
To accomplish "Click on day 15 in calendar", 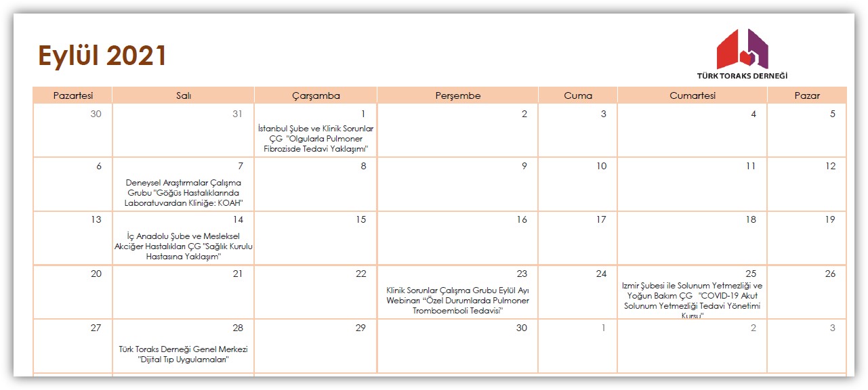I will point(316,237).
